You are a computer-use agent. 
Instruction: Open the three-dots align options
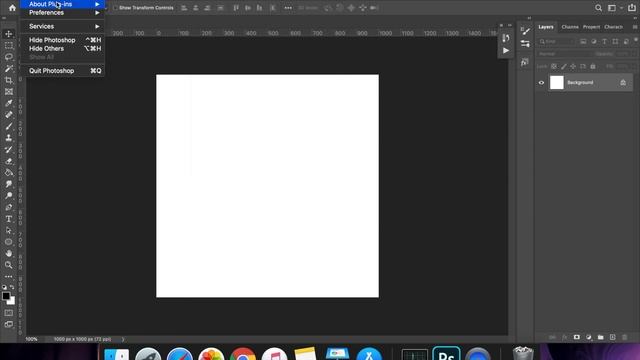pos(288,8)
